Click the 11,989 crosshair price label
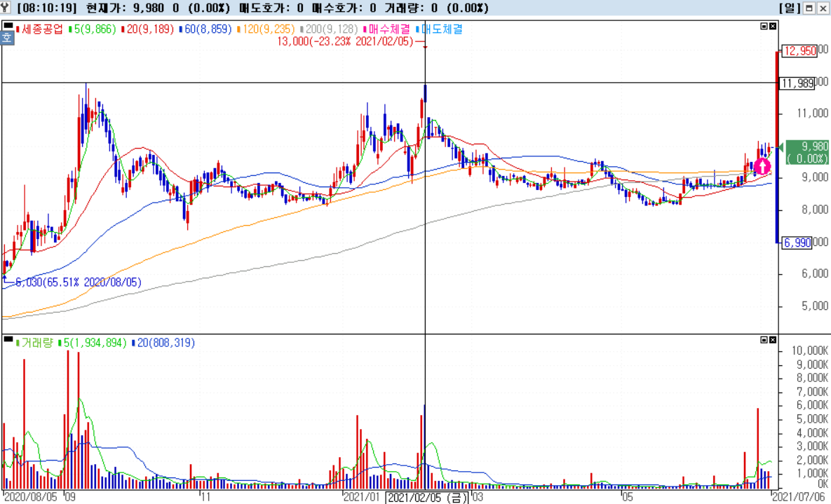This screenshot has height=504, width=831. (797, 83)
